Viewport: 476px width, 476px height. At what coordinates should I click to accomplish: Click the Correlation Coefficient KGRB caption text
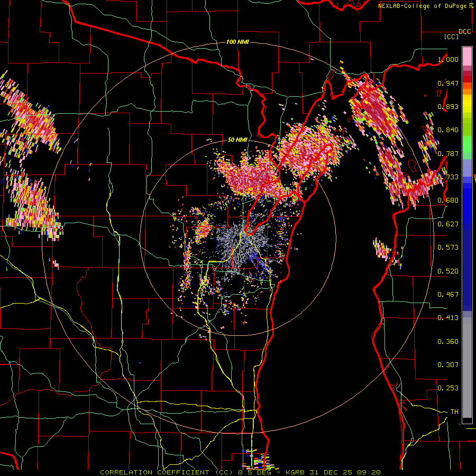240,472
